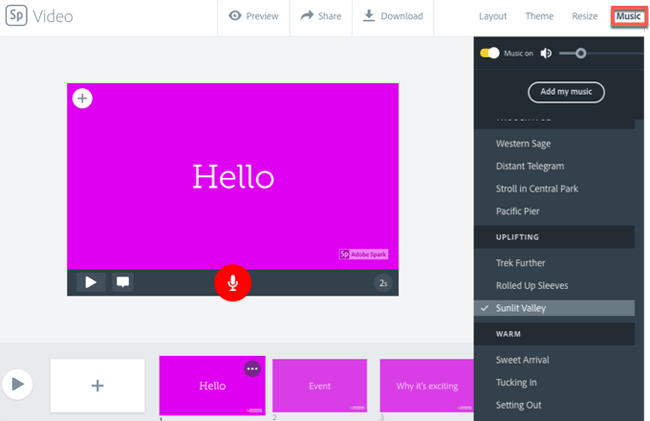This screenshot has height=421, width=650.
Task: Click the Adobe Spark Sp logo
Action: 17,16
